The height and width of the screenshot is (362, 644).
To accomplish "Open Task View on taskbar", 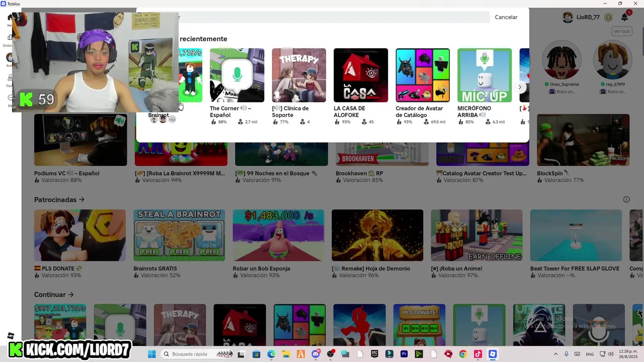I will click(241, 354).
